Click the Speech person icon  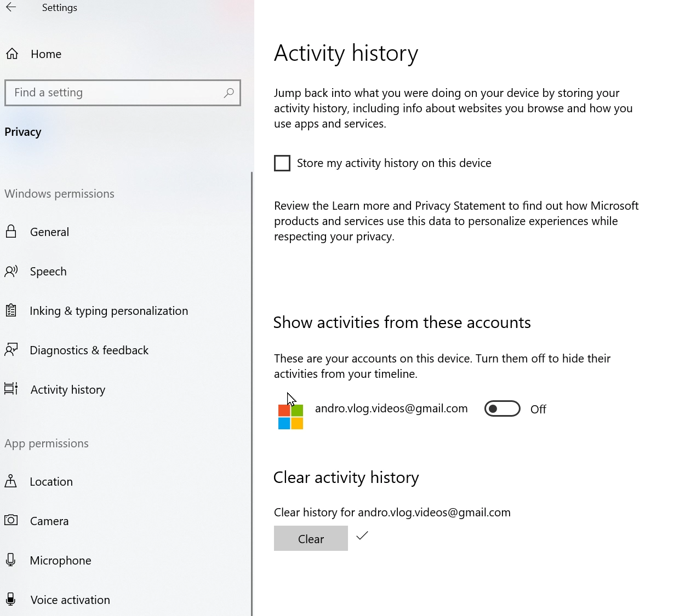(x=11, y=271)
